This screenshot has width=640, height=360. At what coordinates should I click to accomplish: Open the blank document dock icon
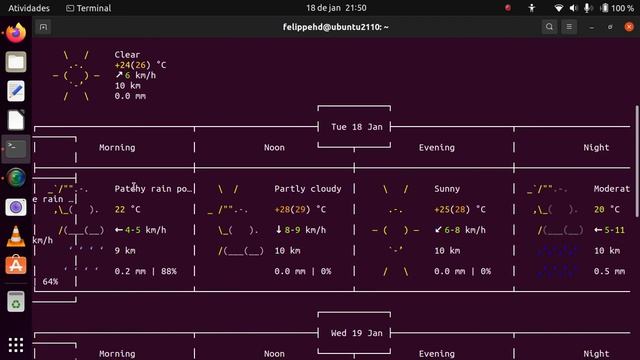tap(16, 120)
